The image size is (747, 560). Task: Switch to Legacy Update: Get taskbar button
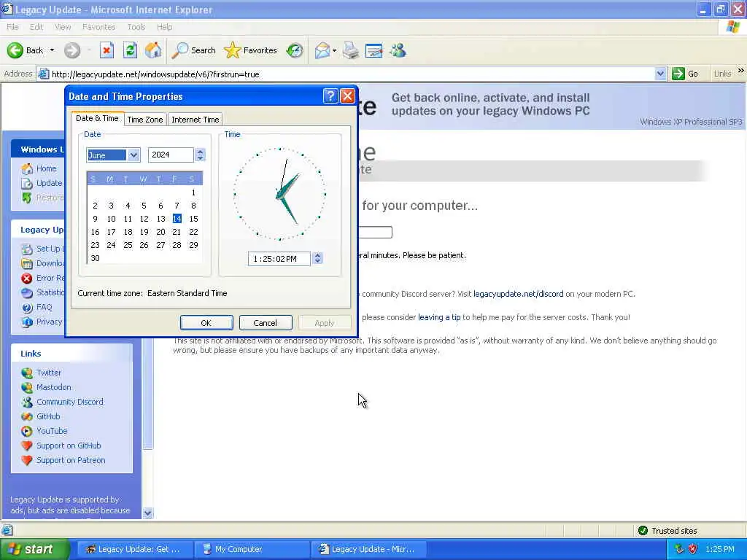[135, 549]
